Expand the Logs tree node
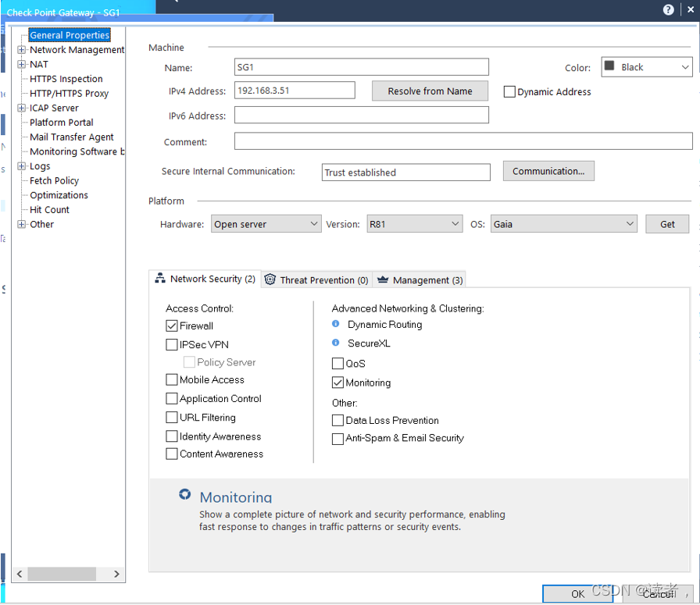 pyautogui.click(x=21, y=166)
